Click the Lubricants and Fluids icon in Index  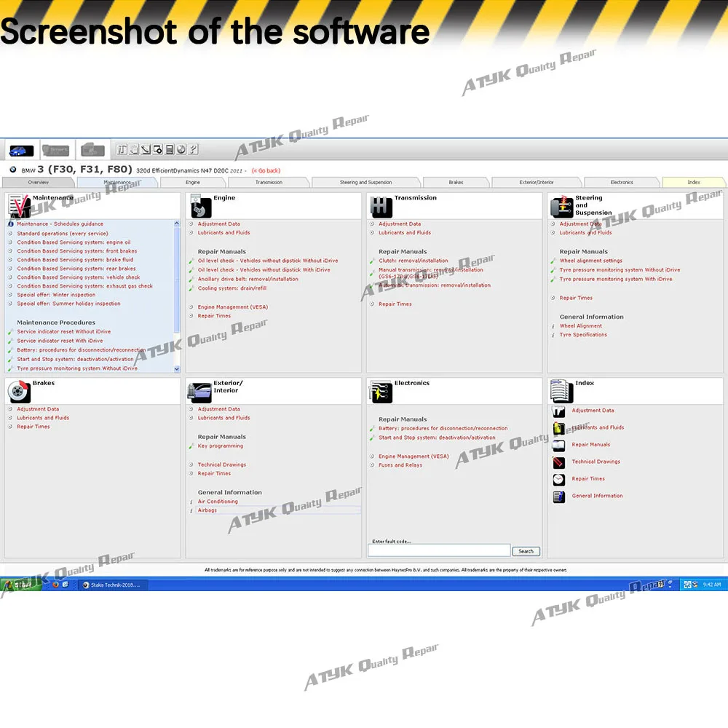click(558, 428)
